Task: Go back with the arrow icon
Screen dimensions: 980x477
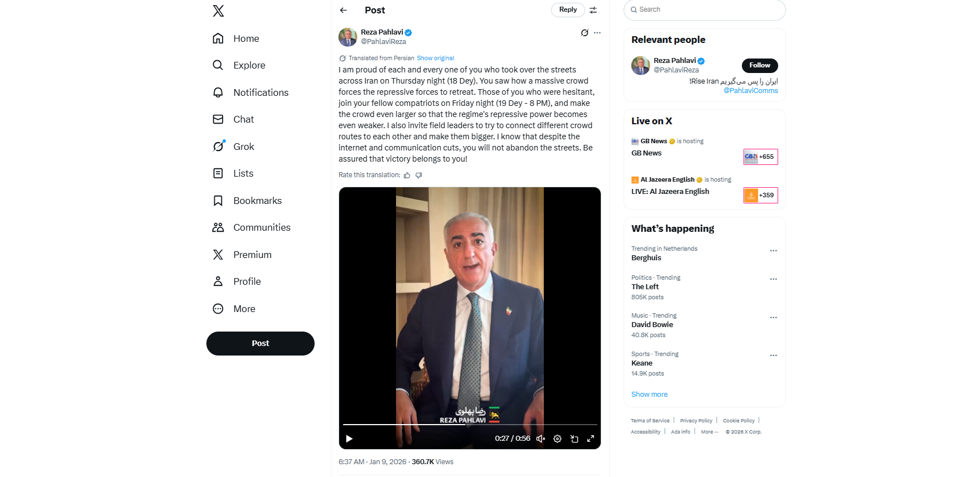Action: (x=344, y=10)
